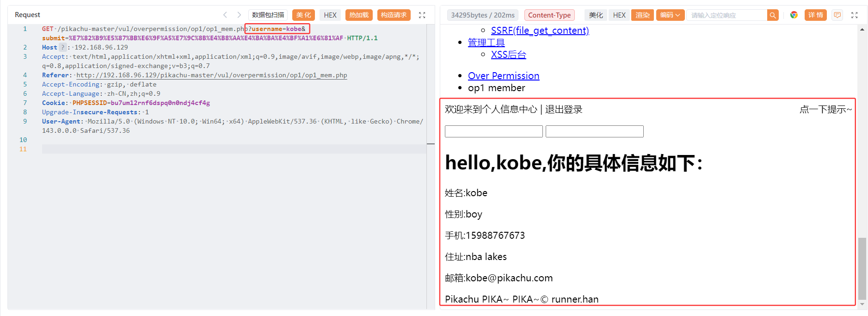The width and height of the screenshot is (868, 316).
Task: Click the 热加载 button
Action: coord(359,15)
